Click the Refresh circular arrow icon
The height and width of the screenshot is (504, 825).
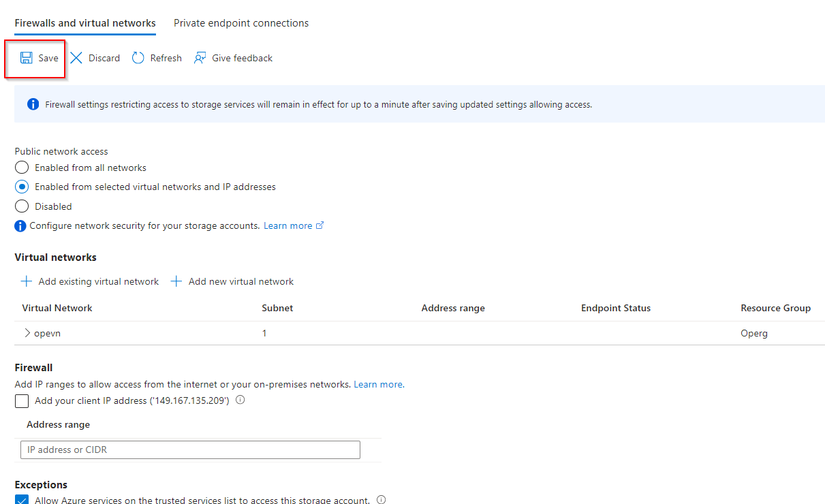pyautogui.click(x=138, y=58)
